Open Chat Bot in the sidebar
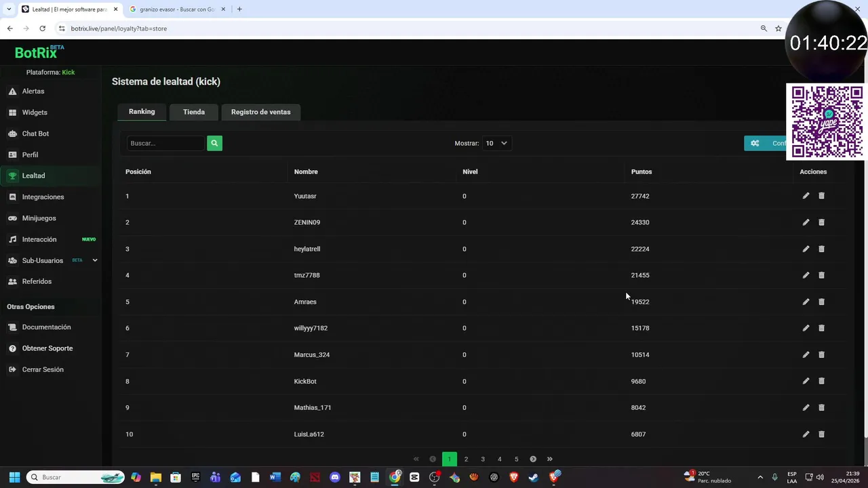868x488 pixels. [35, 134]
